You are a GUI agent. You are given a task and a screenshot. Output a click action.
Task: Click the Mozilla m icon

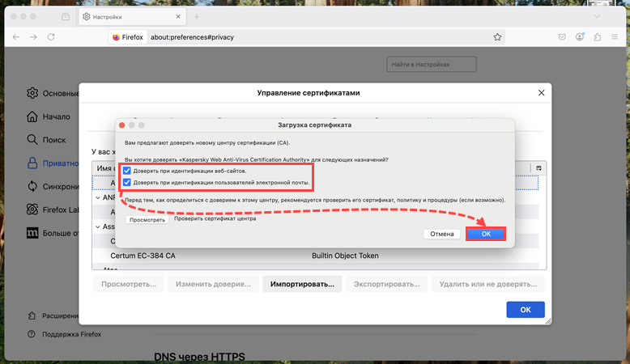point(32,233)
